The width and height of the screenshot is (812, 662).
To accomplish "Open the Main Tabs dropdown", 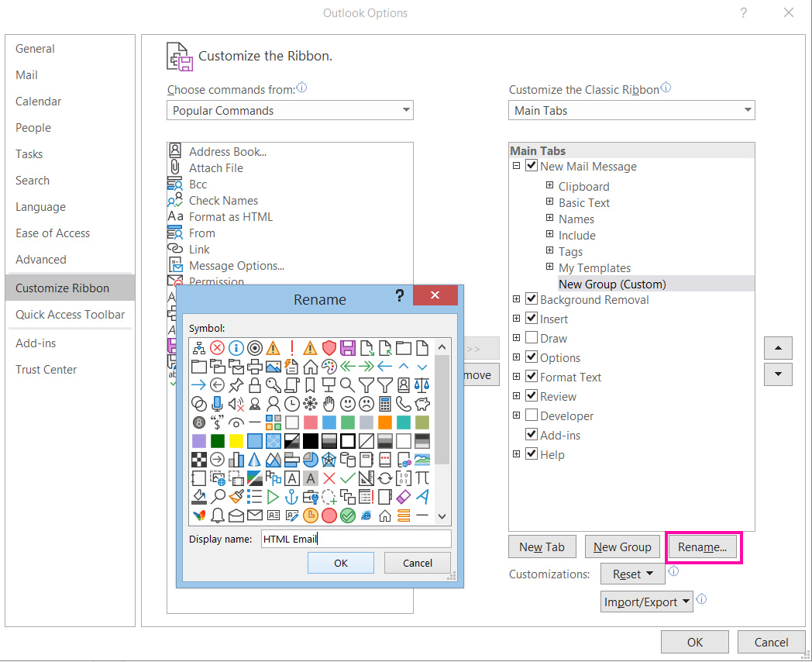I will 631,110.
